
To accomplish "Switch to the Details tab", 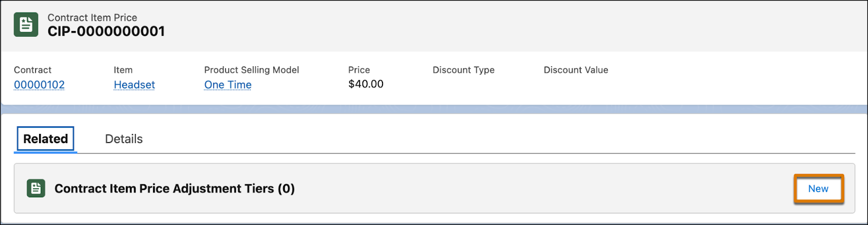I will point(124,139).
